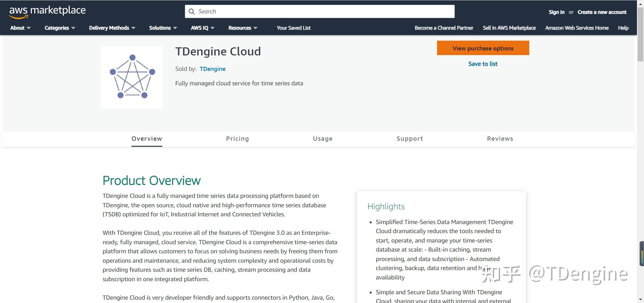Click View purchase options button
The image size is (644, 303).
(483, 48)
